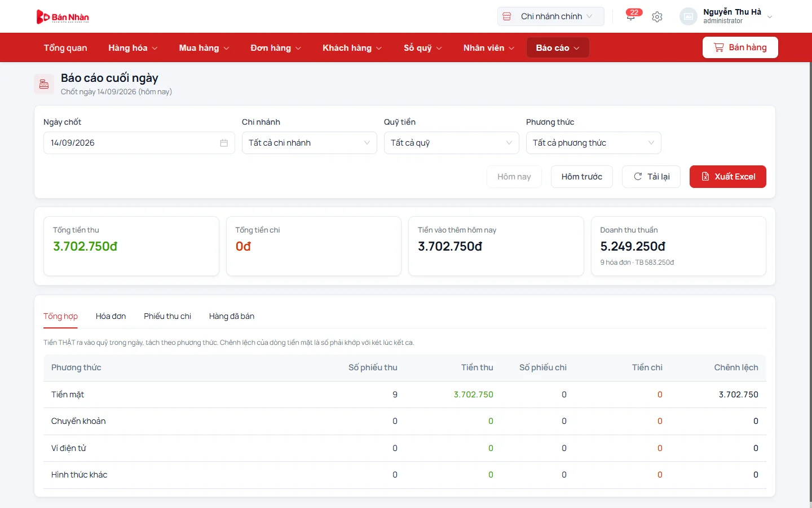Click the Xuất Excel button

727,177
